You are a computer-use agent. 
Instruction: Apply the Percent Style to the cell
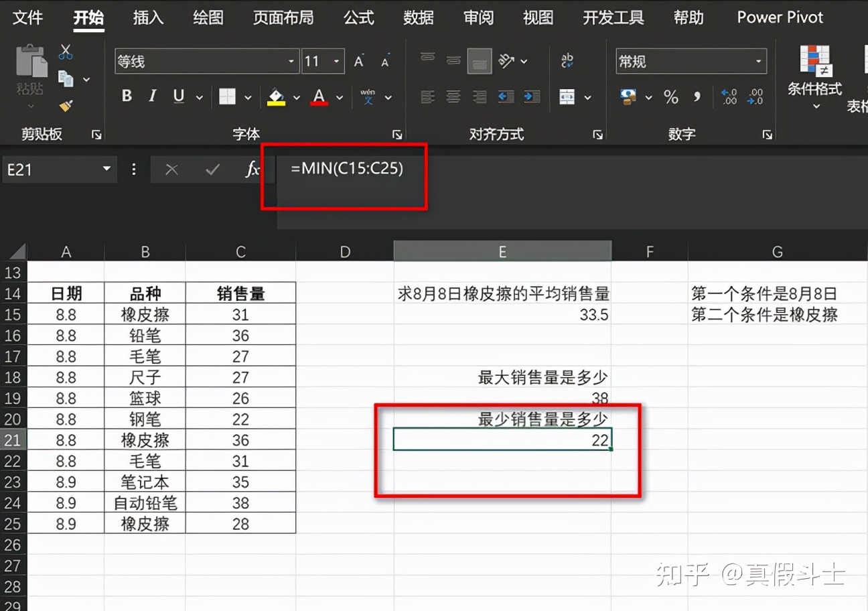point(671,97)
